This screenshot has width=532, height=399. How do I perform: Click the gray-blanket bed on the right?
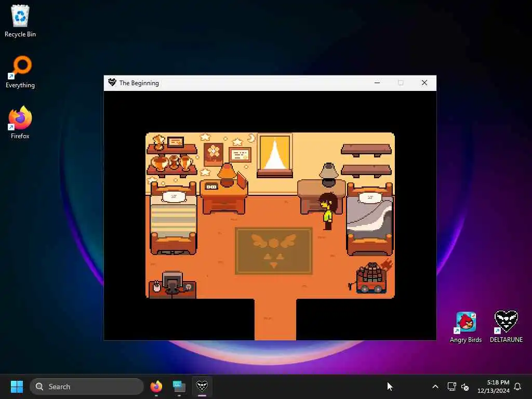pyautogui.click(x=370, y=219)
